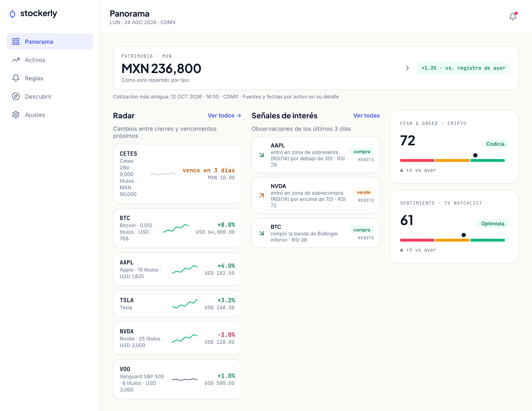Open the NVDA Radar card
Image resolution: width=532 pixels, height=411 pixels.
point(177,338)
